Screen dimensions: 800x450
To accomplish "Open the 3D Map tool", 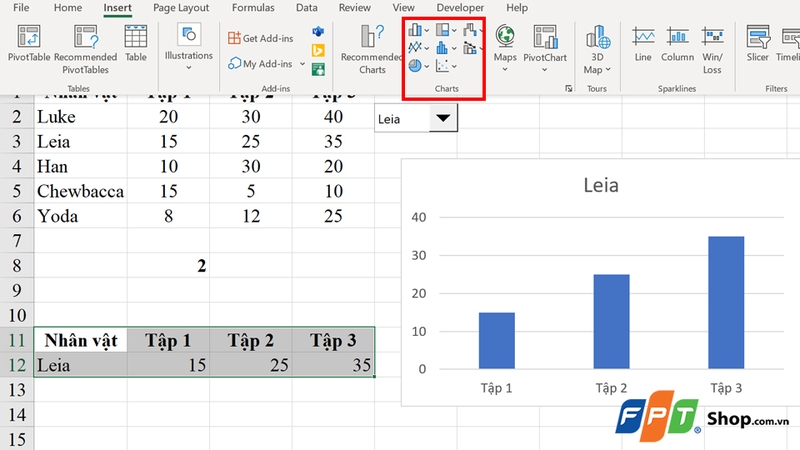I will click(x=597, y=49).
